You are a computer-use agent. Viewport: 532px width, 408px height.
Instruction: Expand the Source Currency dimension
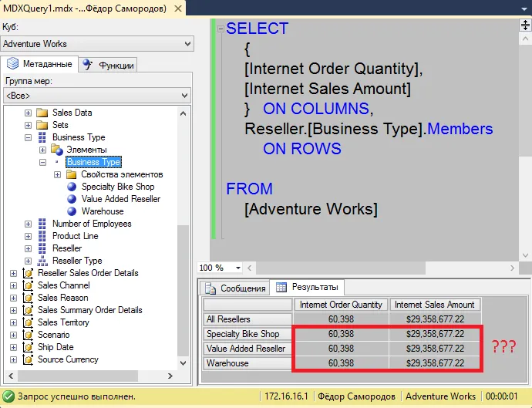(x=14, y=360)
